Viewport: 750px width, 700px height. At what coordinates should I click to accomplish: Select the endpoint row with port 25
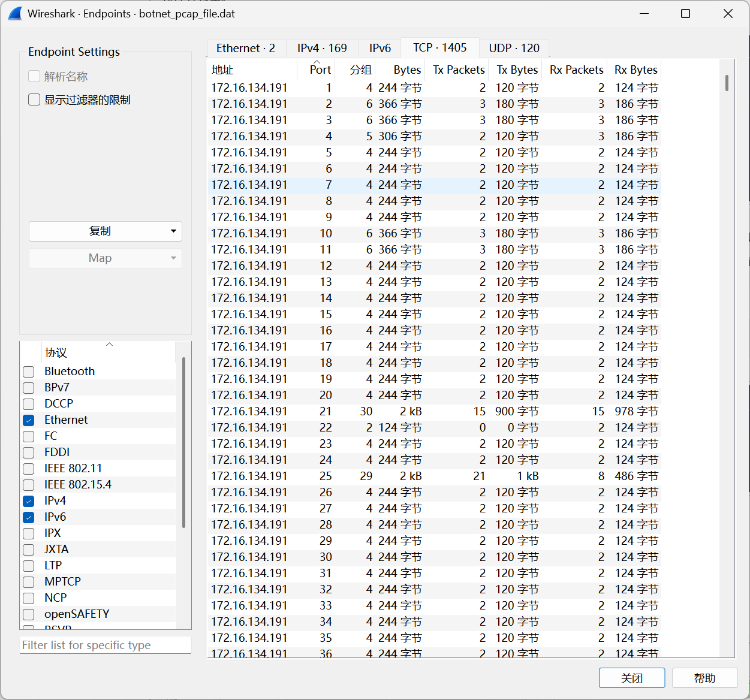[435, 476]
